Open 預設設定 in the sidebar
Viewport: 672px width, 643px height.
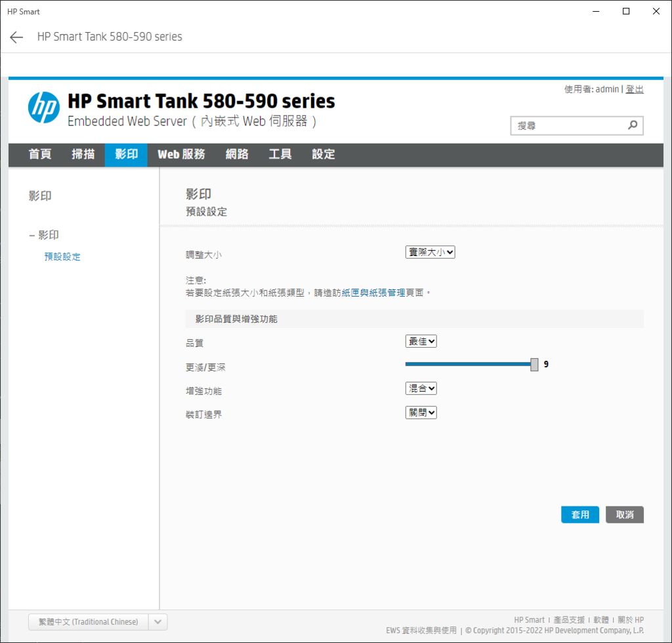click(x=62, y=257)
